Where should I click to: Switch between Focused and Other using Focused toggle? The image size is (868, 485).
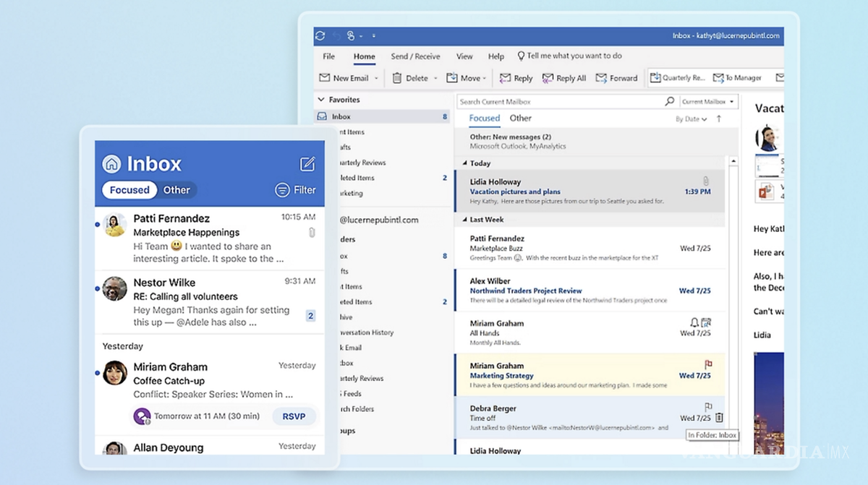[484, 118]
